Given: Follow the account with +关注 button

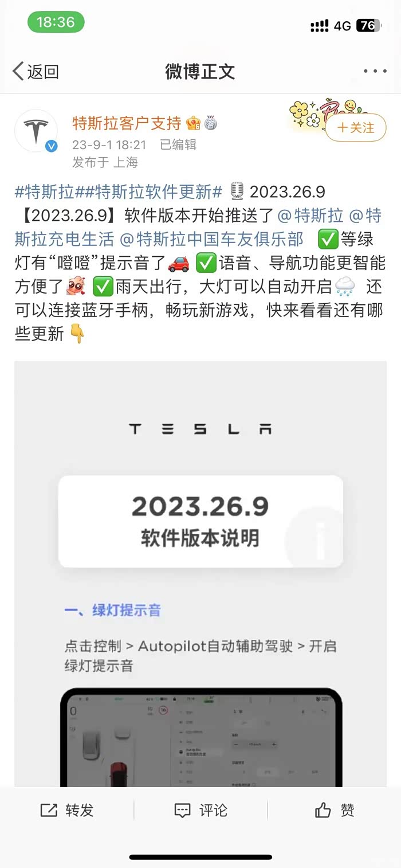Looking at the screenshot, I should pos(356,127).
